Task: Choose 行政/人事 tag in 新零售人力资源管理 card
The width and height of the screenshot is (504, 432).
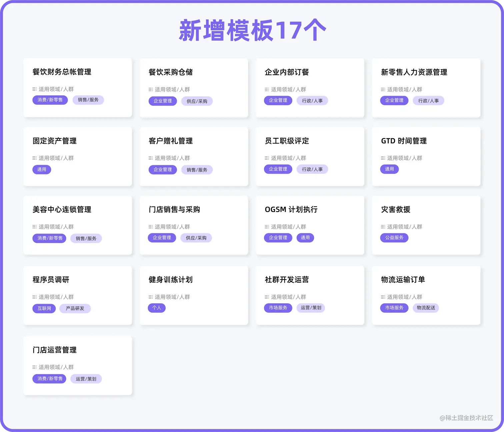Action: 428,101
